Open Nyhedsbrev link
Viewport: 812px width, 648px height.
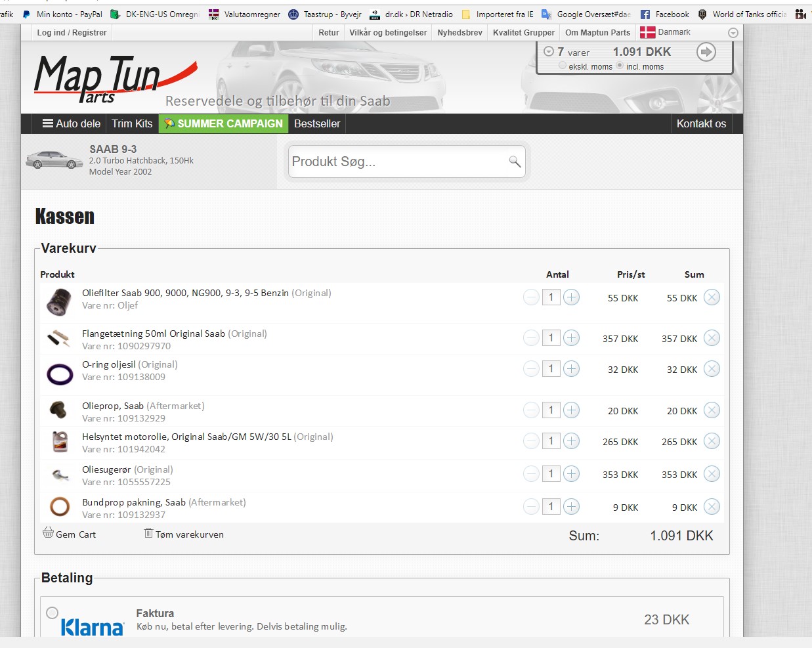459,33
